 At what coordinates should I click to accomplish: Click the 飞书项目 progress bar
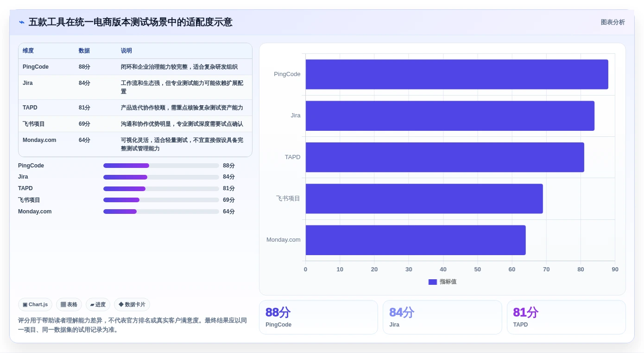(161, 200)
